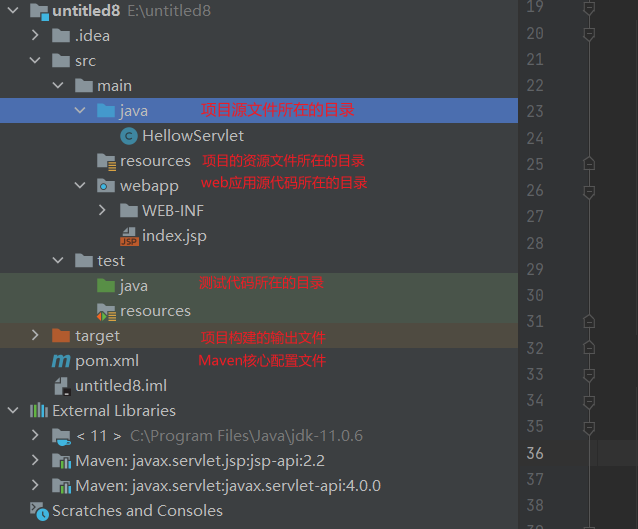The height and width of the screenshot is (529, 638).
Task: Click the src folder icon
Action: coord(61,61)
